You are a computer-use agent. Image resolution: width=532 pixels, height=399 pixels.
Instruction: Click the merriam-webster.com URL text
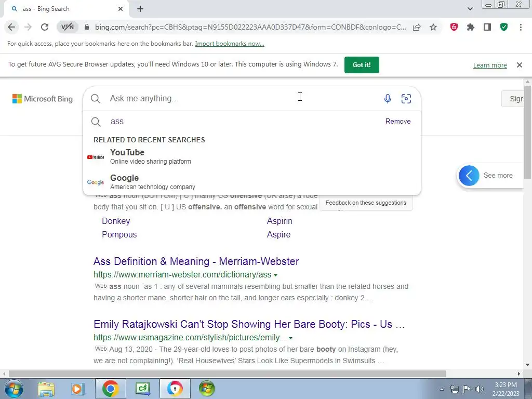[x=182, y=274]
